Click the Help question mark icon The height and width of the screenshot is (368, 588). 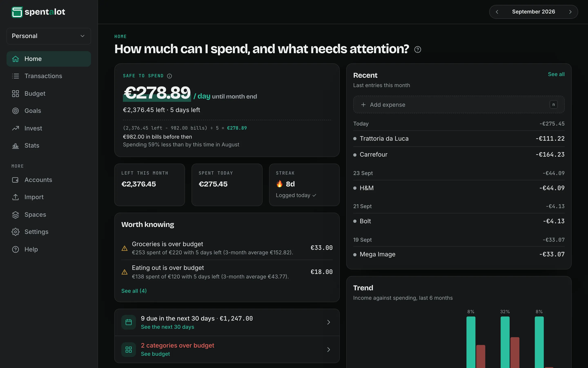[x=16, y=249]
